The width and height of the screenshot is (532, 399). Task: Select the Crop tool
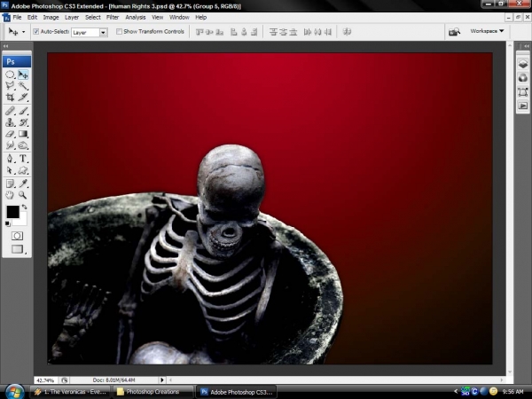click(10, 97)
